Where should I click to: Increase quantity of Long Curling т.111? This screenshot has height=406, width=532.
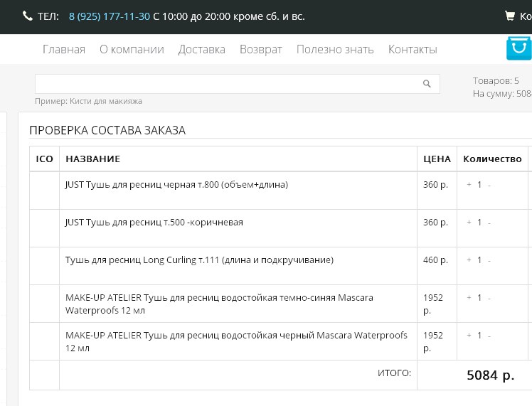coord(469,260)
